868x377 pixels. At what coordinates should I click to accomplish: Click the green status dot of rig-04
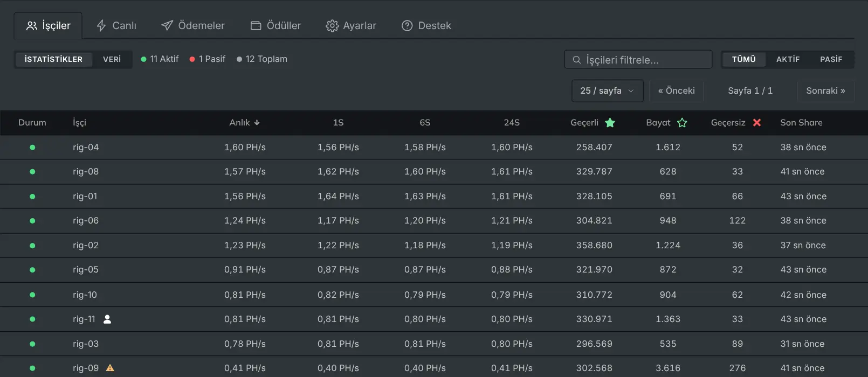[32, 148]
